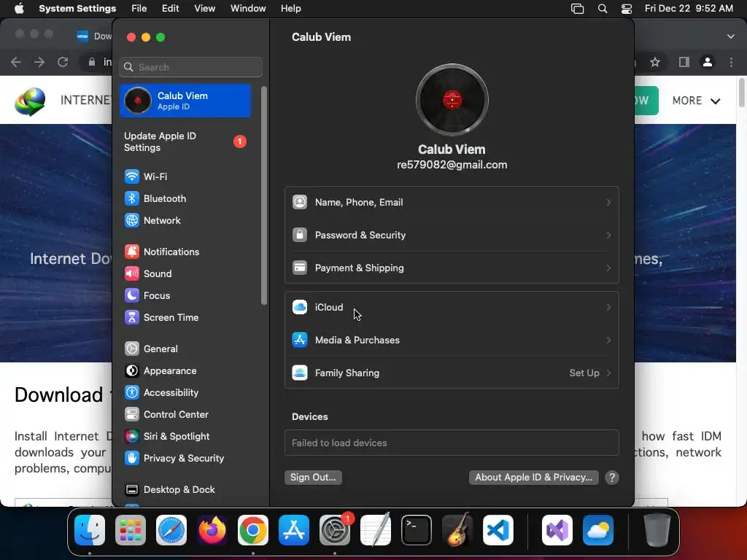
Task: Open Google Chrome from the Dock
Action: [253, 531]
